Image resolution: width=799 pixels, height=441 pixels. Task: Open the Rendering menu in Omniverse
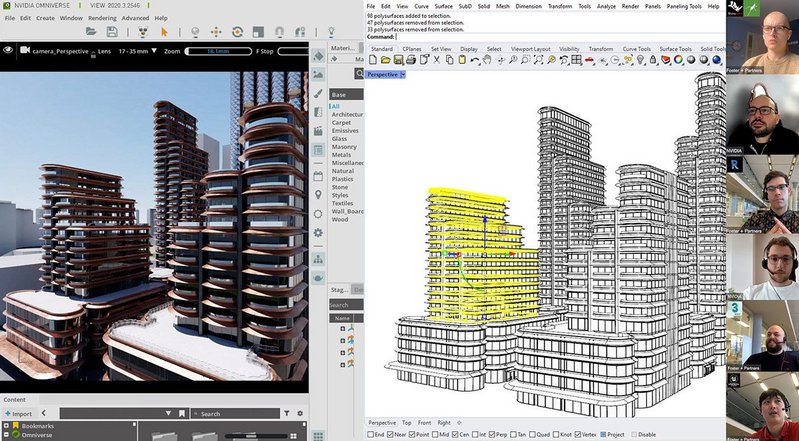click(x=102, y=18)
